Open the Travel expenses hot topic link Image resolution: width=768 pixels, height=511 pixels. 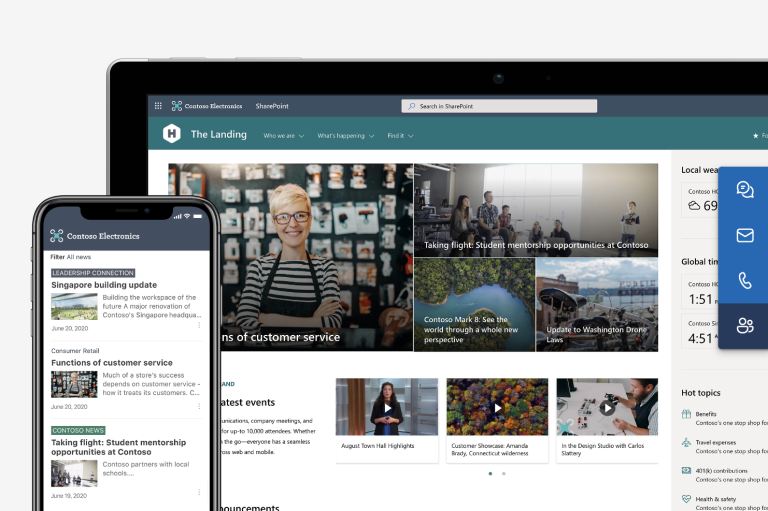pyautogui.click(x=716, y=442)
